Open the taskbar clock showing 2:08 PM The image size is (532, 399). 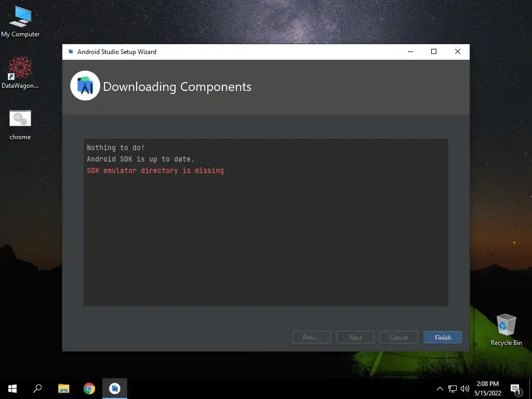coord(487,389)
